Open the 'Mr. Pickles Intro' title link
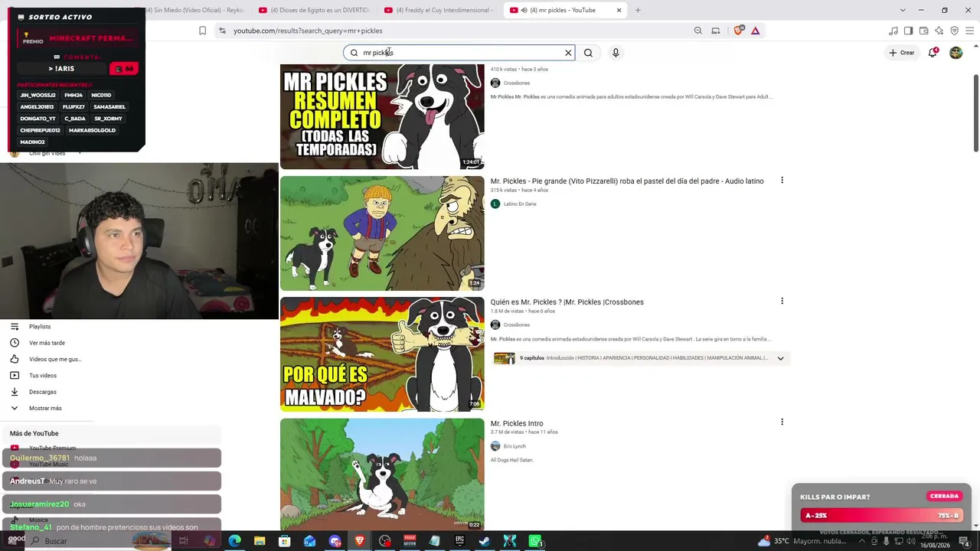Image resolution: width=980 pixels, height=551 pixels. (x=517, y=423)
